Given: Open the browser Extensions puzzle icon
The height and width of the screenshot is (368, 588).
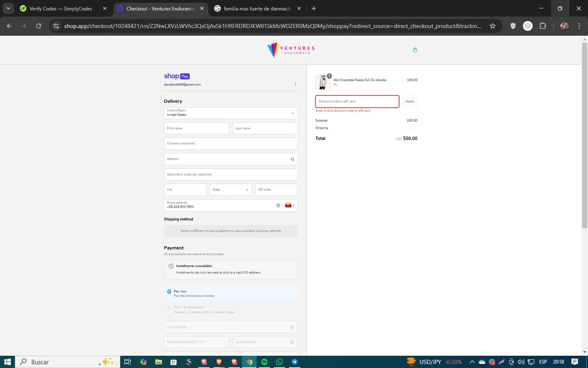Looking at the screenshot, I should point(543,26).
